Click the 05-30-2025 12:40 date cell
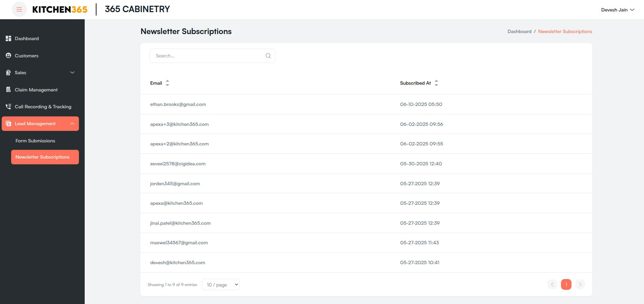This screenshot has height=304, width=644. [x=421, y=164]
